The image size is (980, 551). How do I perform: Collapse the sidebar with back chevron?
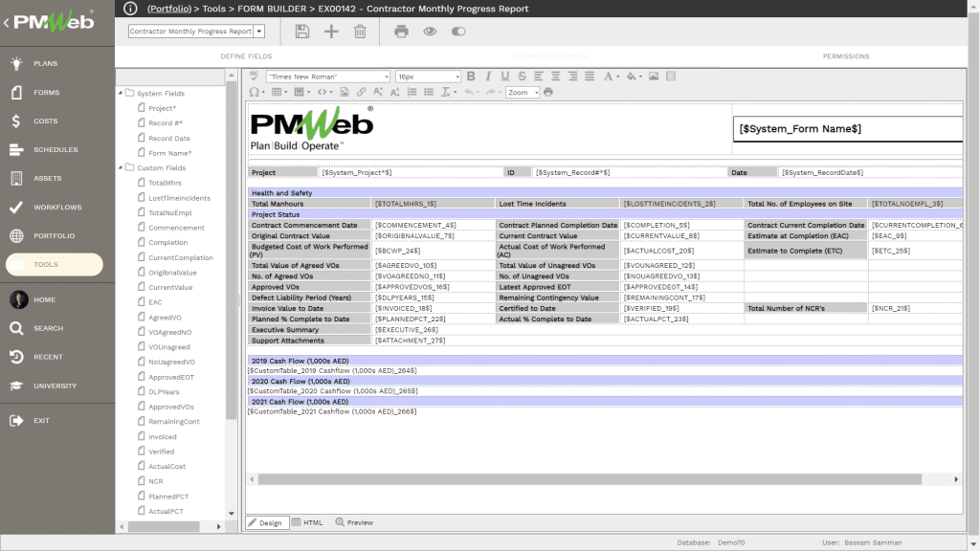click(7, 23)
